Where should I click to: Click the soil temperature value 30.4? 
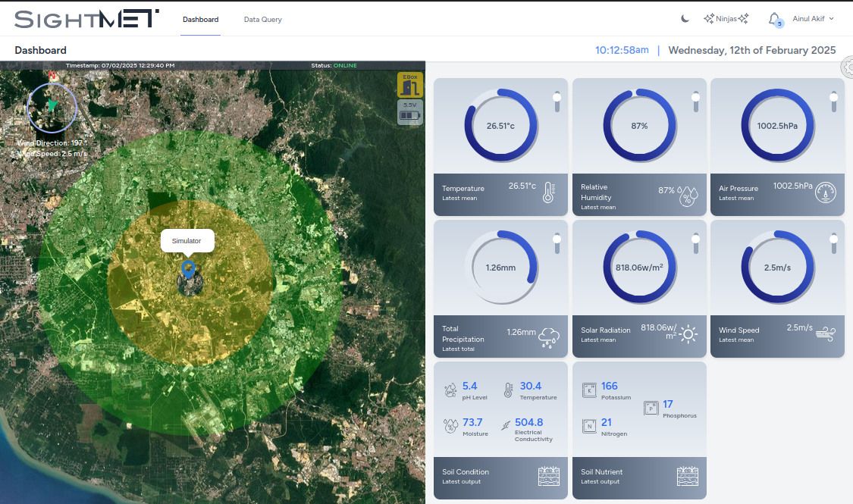pos(531,386)
